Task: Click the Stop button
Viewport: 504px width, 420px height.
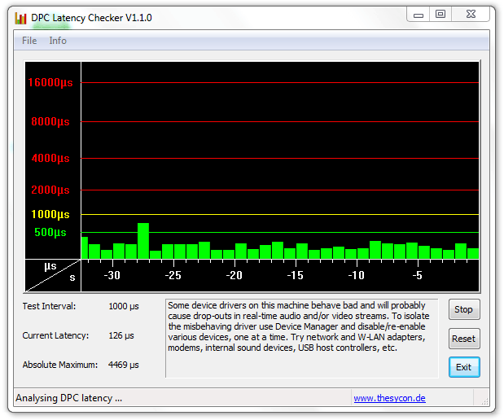Action: [x=464, y=309]
